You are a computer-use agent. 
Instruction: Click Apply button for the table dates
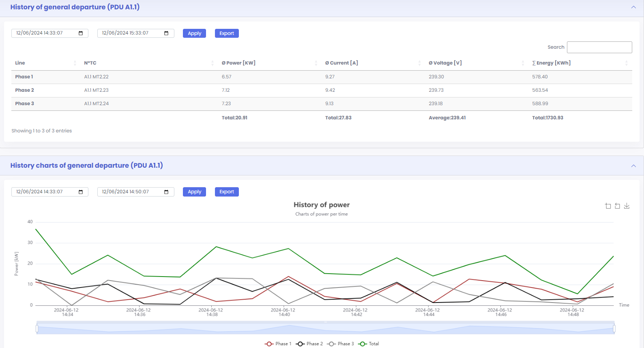point(194,33)
